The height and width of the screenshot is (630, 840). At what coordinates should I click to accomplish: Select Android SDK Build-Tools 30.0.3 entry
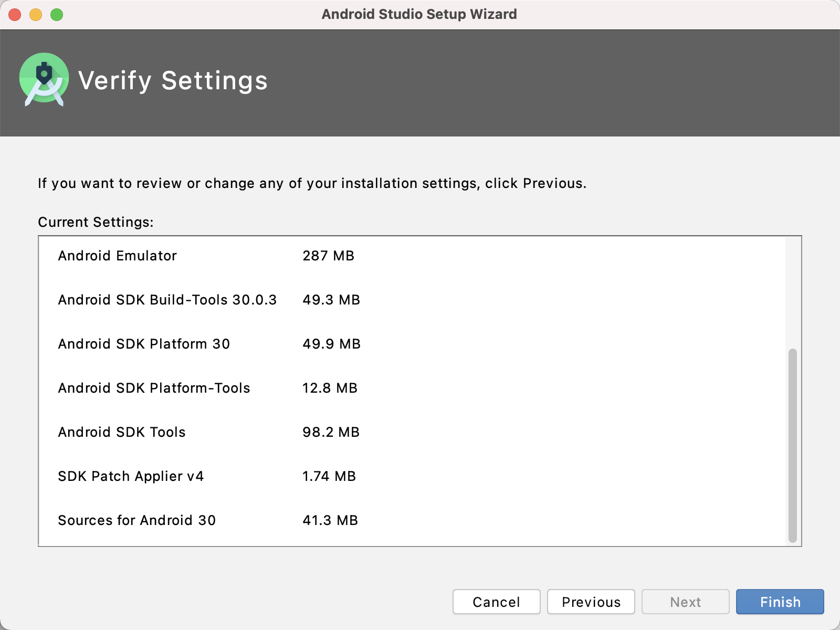coord(167,300)
